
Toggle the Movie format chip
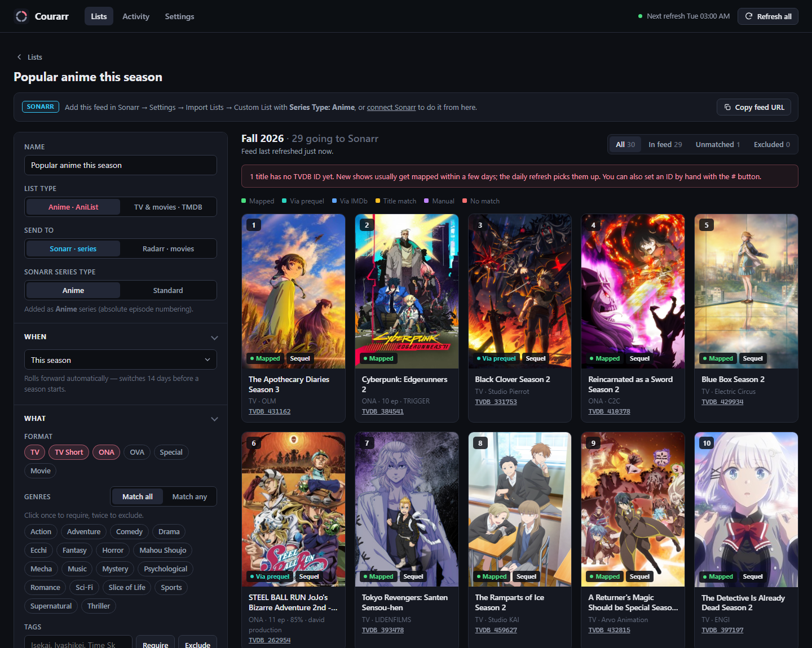[x=41, y=471]
